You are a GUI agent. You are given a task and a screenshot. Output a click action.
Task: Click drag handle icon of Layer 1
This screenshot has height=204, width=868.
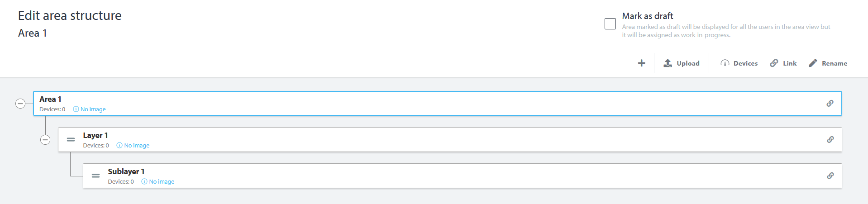(71, 140)
